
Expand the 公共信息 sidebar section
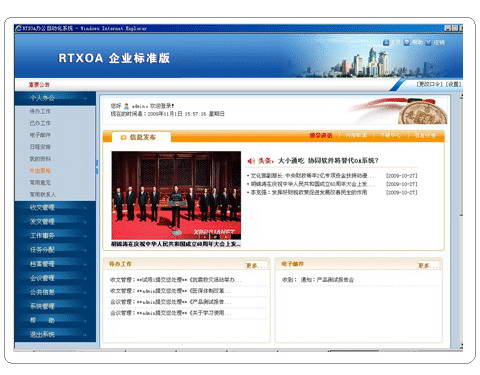[55, 292]
